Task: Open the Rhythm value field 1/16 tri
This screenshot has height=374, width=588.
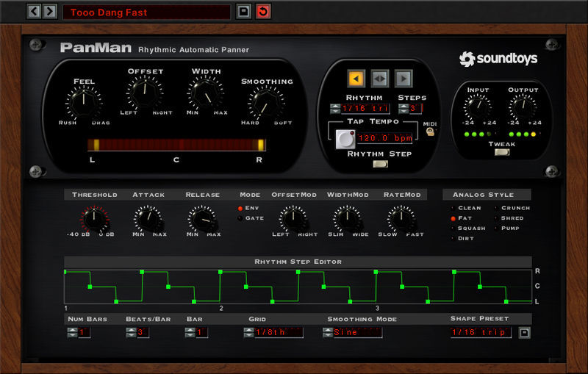Action: pos(365,109)
